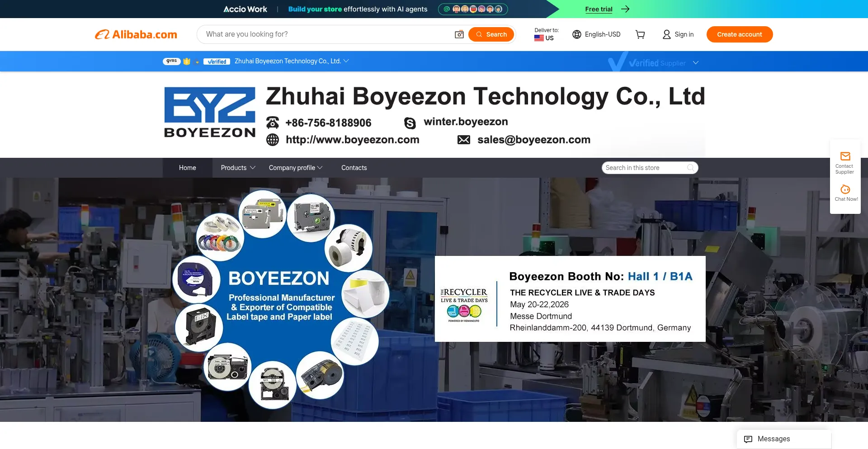This screenshot has width=868, height=449.
Task: Open the Deliver to US selector
Action: coord(546,34)
